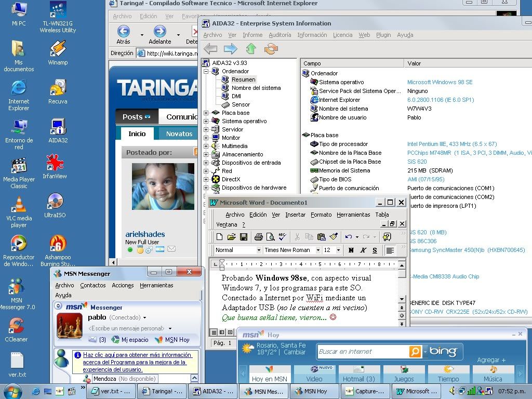Open MSN status dropdown next to Conectado

tap(144, 318)
